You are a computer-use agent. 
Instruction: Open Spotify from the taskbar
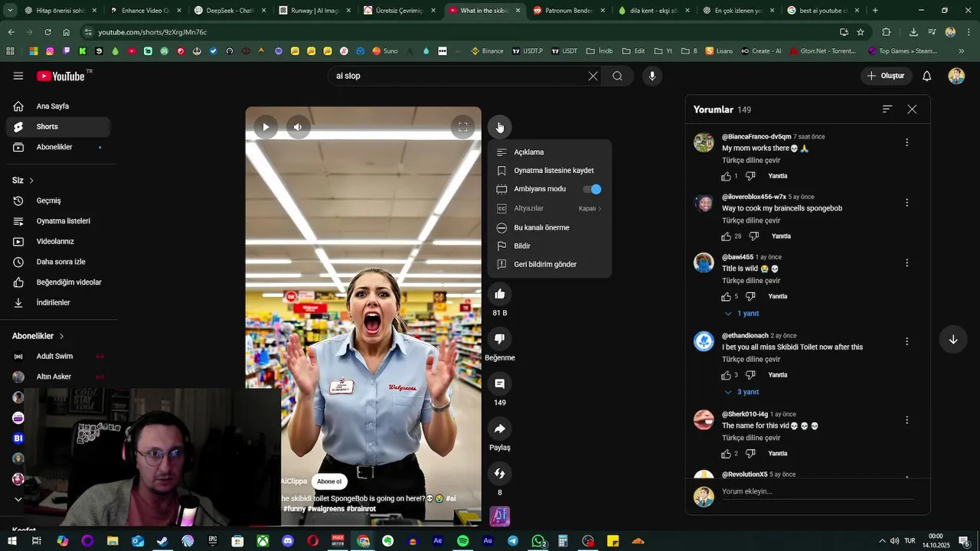point(462,541)
